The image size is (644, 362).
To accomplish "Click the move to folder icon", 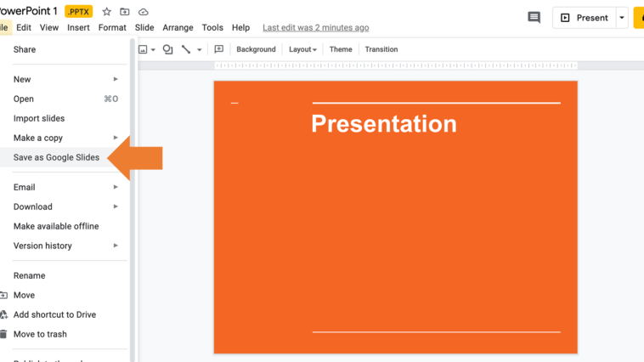I will 125,12.
